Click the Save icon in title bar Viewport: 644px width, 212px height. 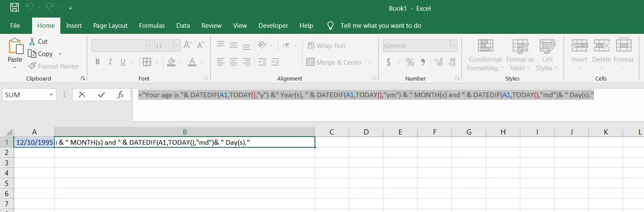tap(14, 7)
